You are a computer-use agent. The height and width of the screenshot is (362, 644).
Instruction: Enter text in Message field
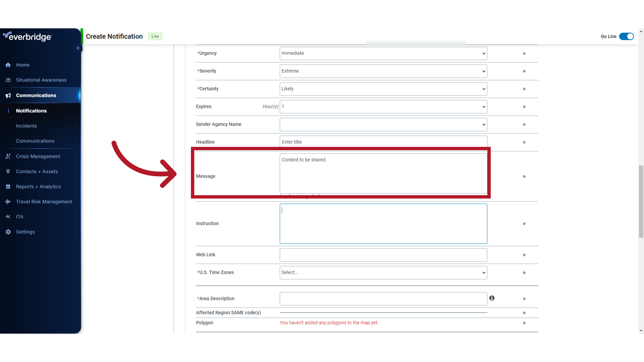coord(383,173)
